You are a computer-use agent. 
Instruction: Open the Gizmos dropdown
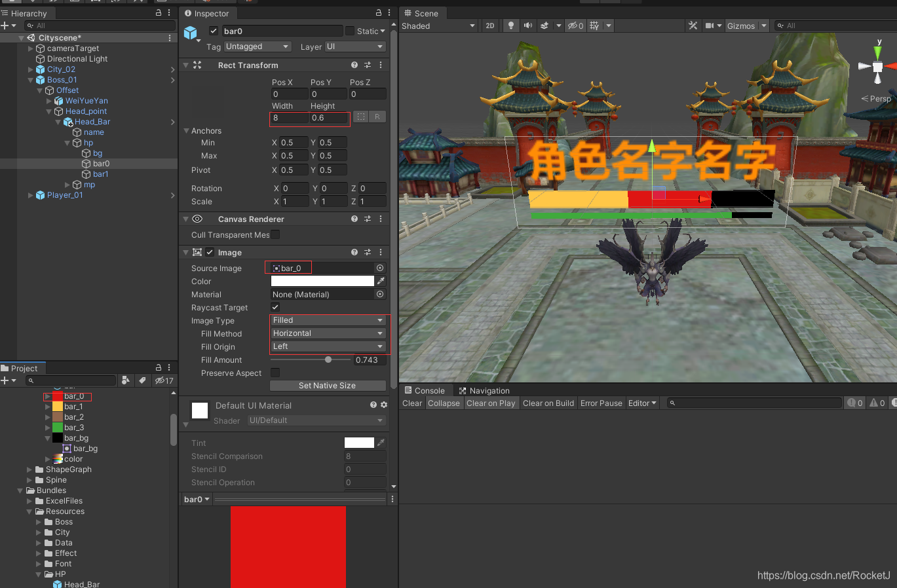(746, 26)
